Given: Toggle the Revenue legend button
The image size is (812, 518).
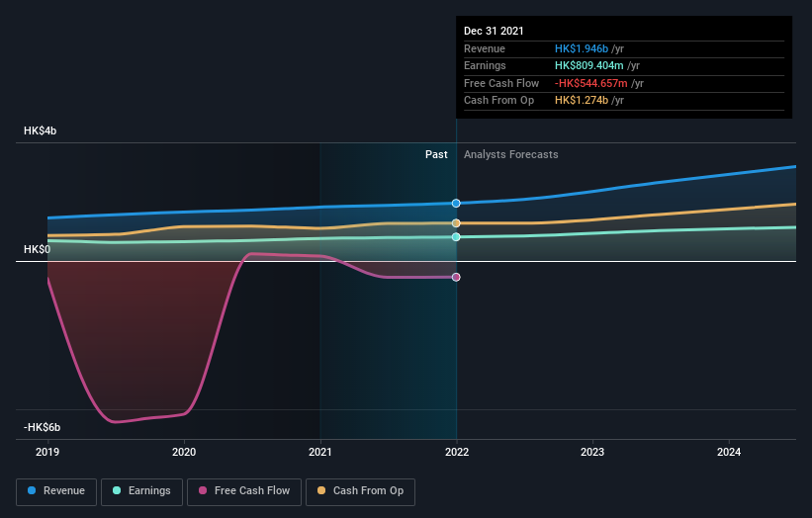Looking at the screenshot, I should (56, 491).
